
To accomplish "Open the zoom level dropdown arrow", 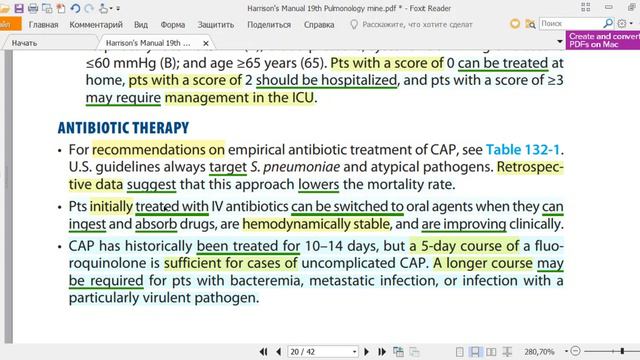I will pos(566,351).
